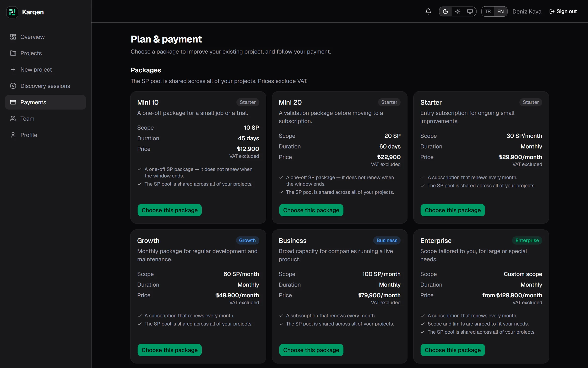Click the ₺79,900/month Business price
The height and width of the screenshot is (368, 588).
pos(379,295)
